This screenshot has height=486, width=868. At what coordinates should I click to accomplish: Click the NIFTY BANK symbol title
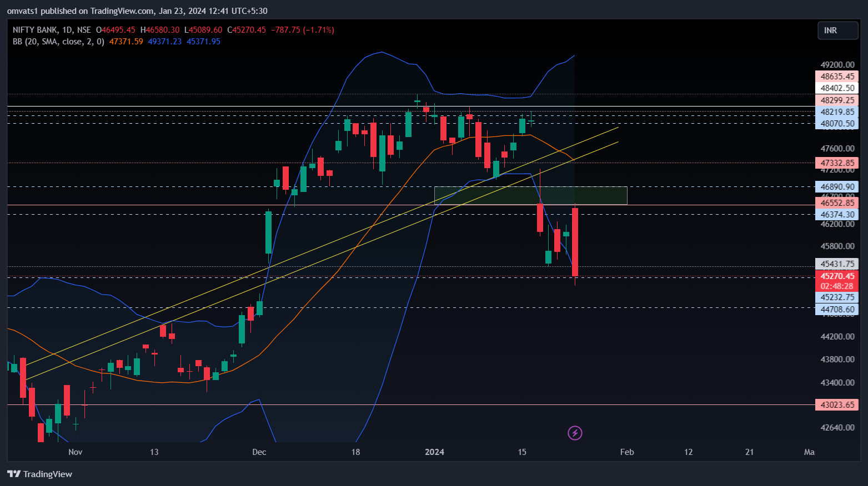click(35, 30)
